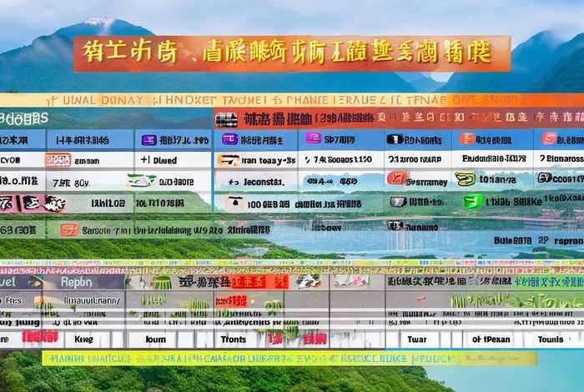
Task: Click the "tonanra" label
Action: coord(497,180)
